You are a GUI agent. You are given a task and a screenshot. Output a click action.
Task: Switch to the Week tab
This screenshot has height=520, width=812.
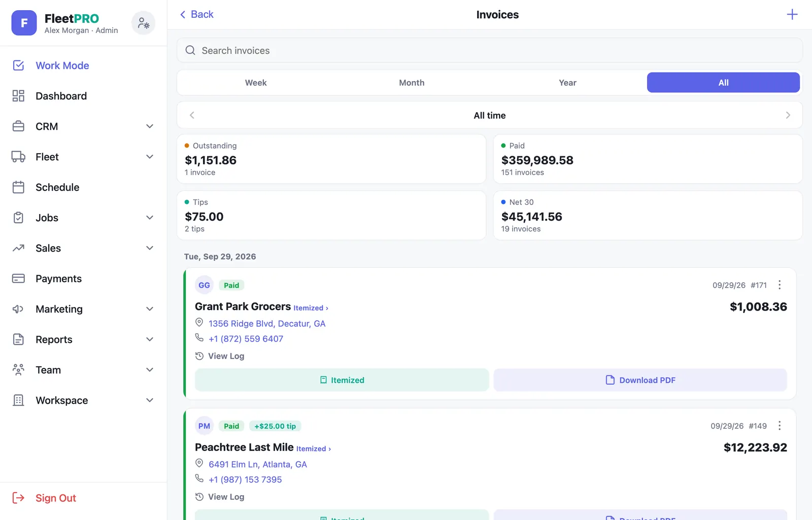[256, 83]
